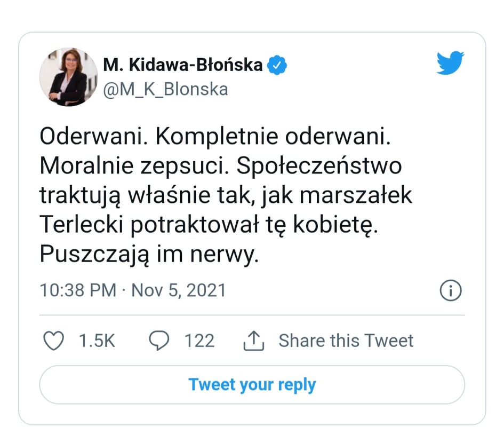504x427 pixels.
Task: Click the @M_K_Blonska handle
Action: coord(165,89)
